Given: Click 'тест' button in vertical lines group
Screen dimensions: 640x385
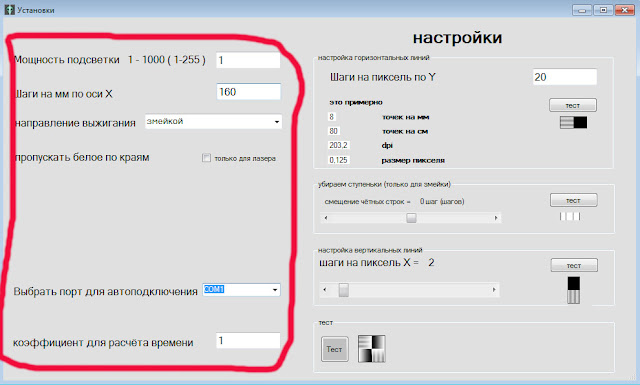Looking at the screenshot, I should [574, 265].
